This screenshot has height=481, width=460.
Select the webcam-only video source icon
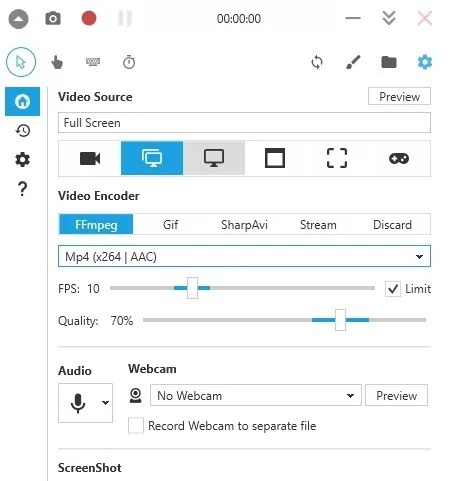(x=90, y=158)
